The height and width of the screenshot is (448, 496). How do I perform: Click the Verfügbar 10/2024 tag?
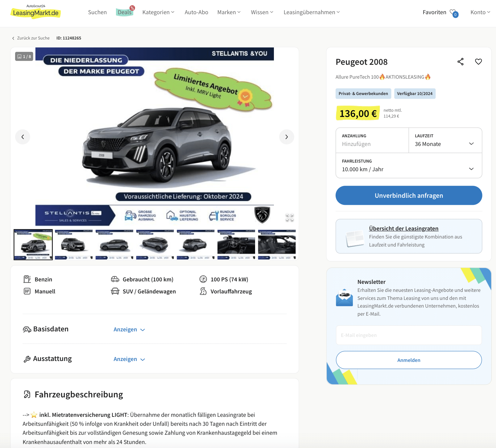tap(415, 93)
